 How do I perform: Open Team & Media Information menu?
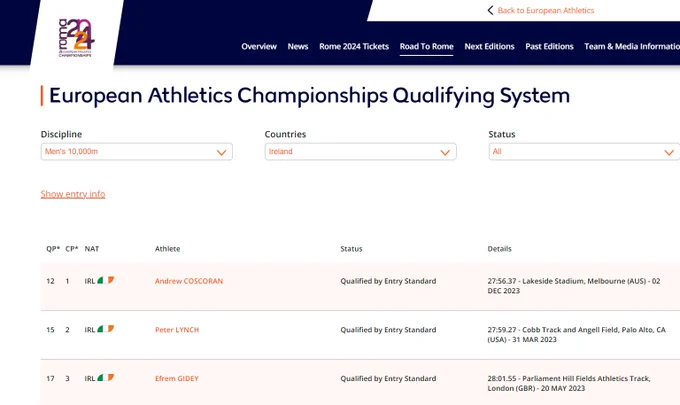pyautogui.click(x=632, y=46)
